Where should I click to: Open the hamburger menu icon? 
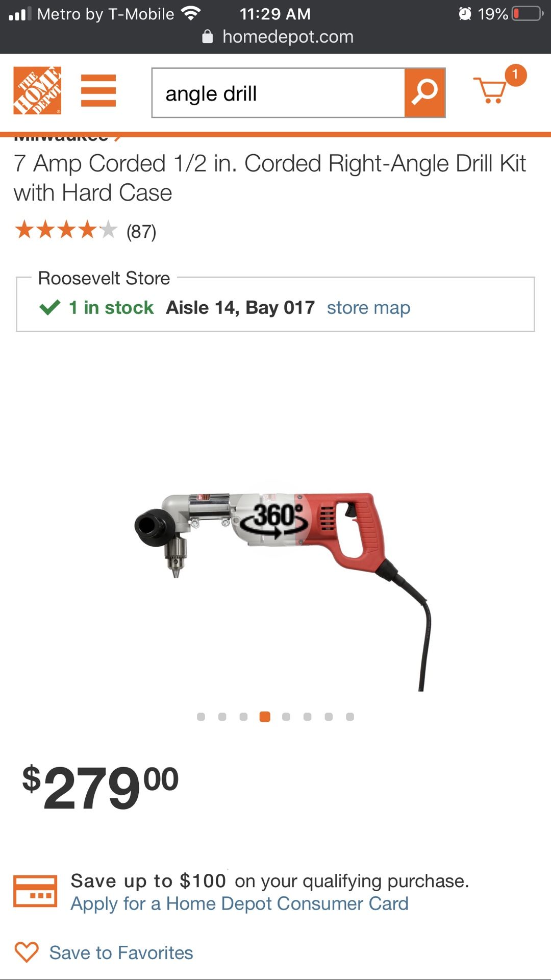click(98, 91)
